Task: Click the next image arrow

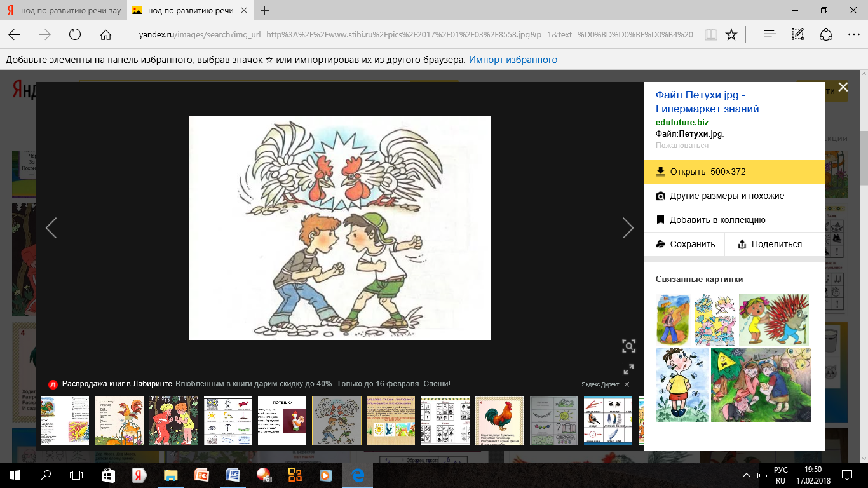Action: click(628, 227)
